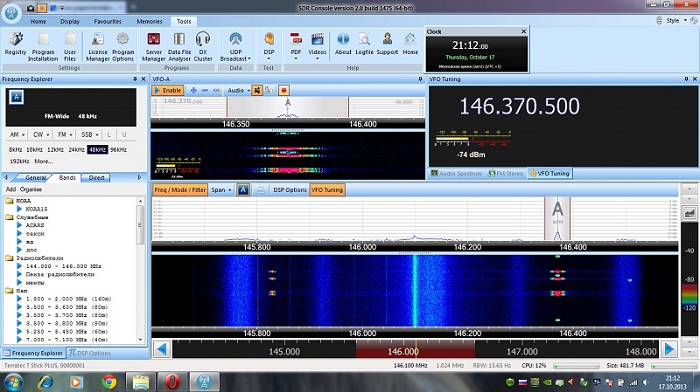Screen dimensions: 700x392
Task: Click the right arrow on frequency band bar
Action: (669, 349)
